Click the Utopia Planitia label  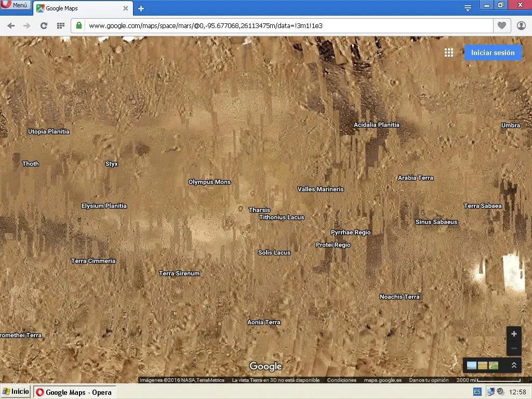(48, 131)
